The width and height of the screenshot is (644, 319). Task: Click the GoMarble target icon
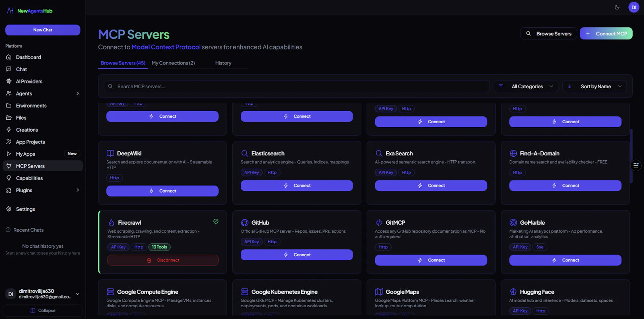(513, 223)
